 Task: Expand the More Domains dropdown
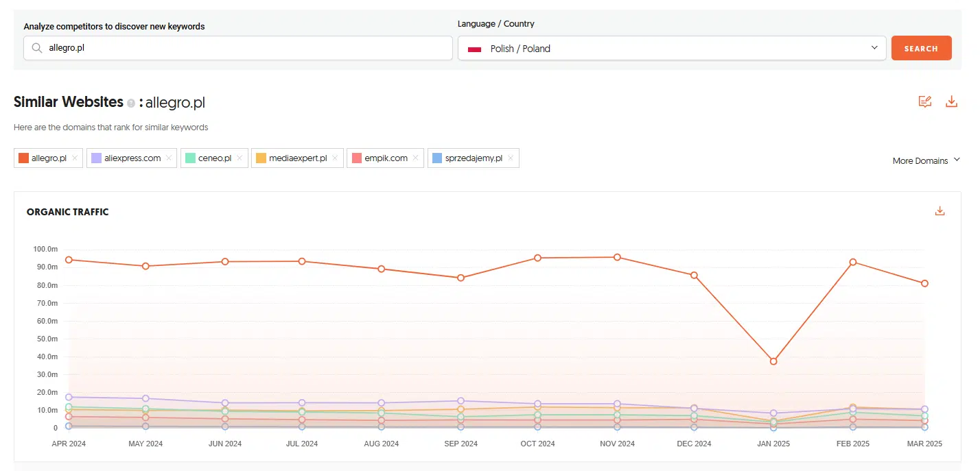click(926, 160)
